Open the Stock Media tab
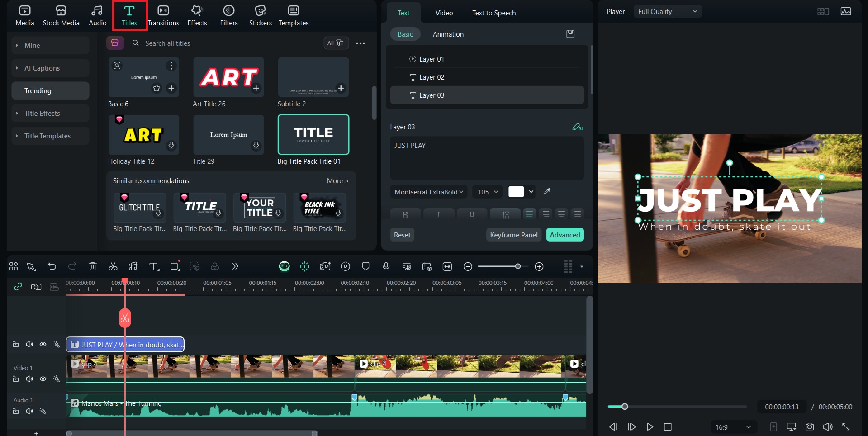Viewport: 868px width, 436px height. pos(61,16)
